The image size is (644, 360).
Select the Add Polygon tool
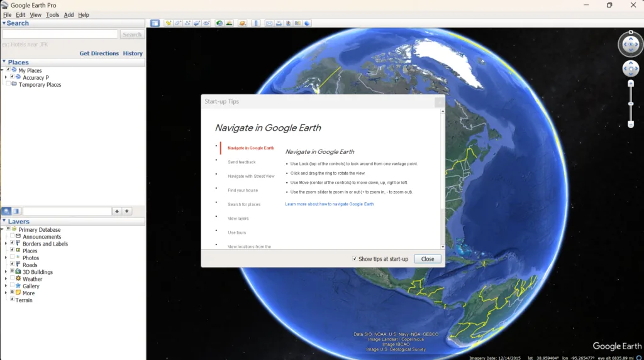click(178, 23)
